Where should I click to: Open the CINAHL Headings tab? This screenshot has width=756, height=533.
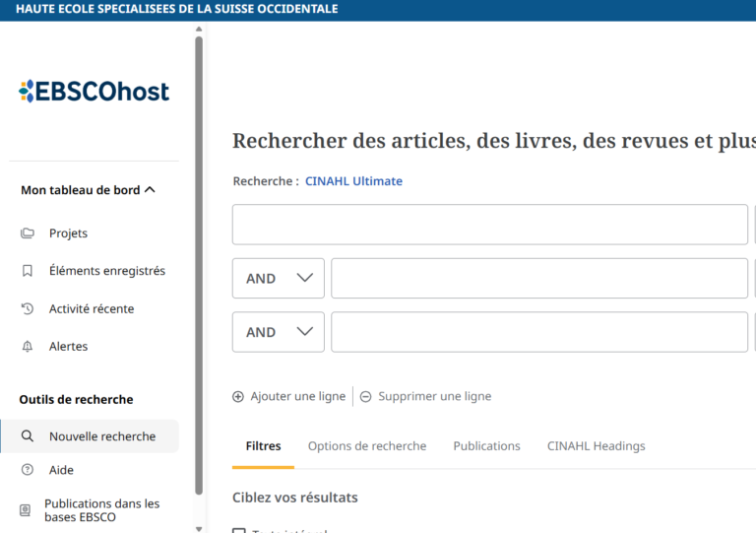596,446
